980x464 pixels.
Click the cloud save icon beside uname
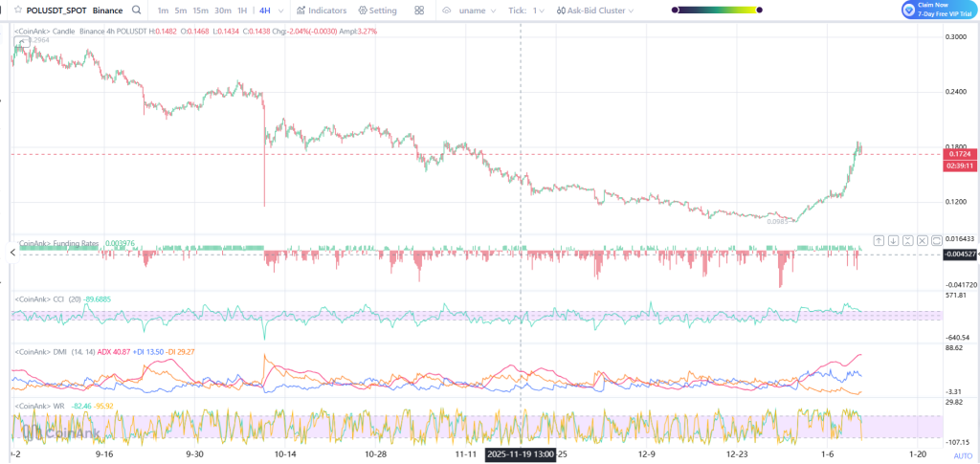click(x=446, y=11)
